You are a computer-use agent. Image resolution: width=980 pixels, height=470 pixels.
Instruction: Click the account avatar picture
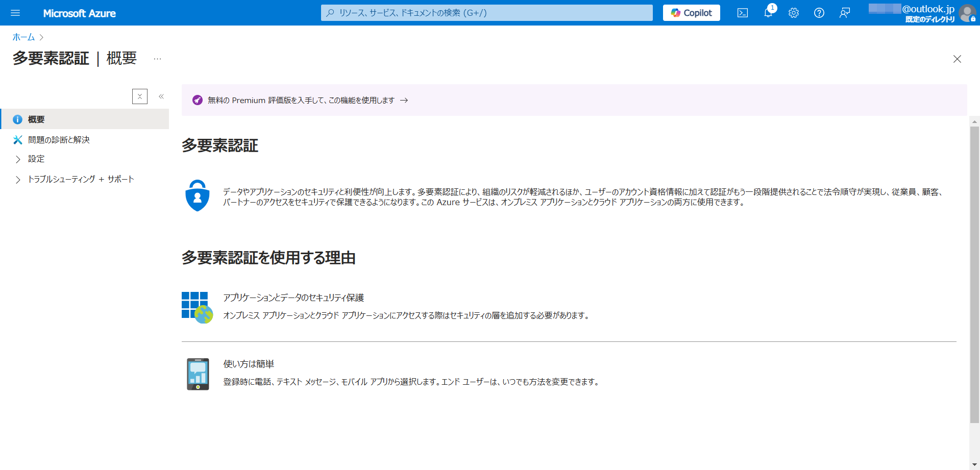pyautogui.click(x=967, y=13)
